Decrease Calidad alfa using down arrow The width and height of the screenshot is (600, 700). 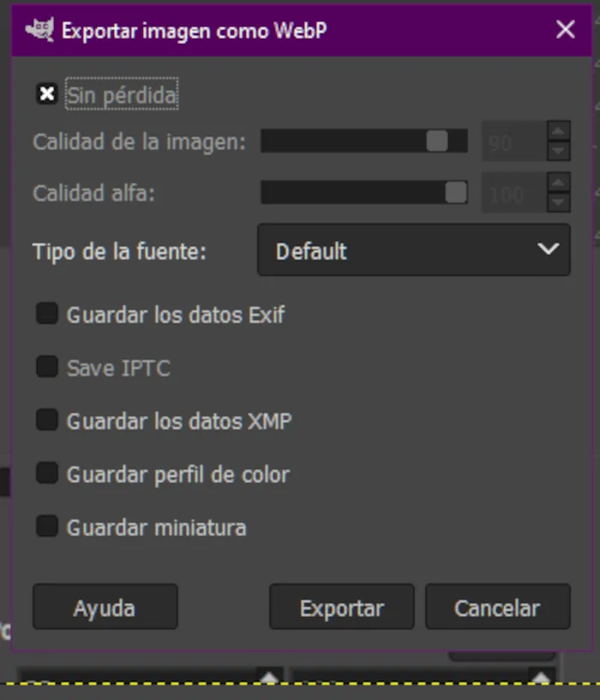coord(559,202)
